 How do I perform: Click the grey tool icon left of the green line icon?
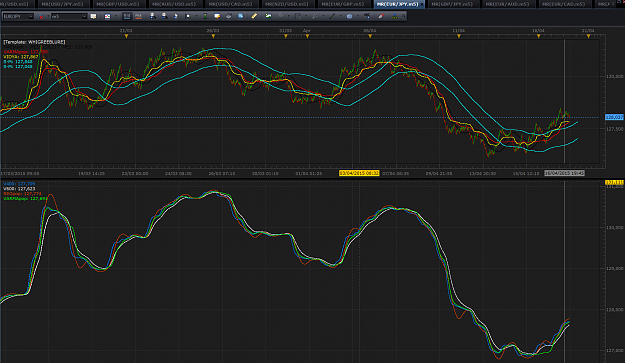tap(314, 16)
